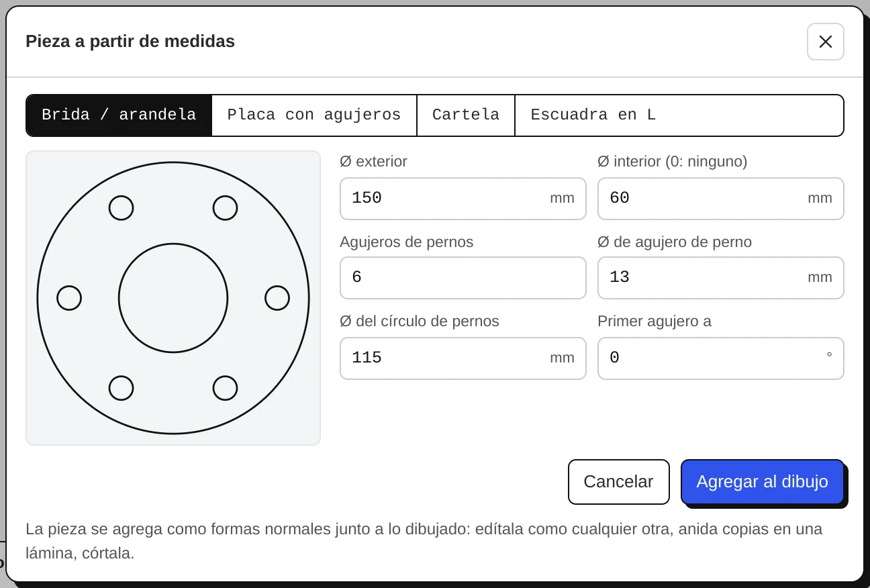Image resolution: width=870 pixels, height=588 pixels.
Task: Click the Agujeros de pernos label
Action: click(x=406, y=242)
